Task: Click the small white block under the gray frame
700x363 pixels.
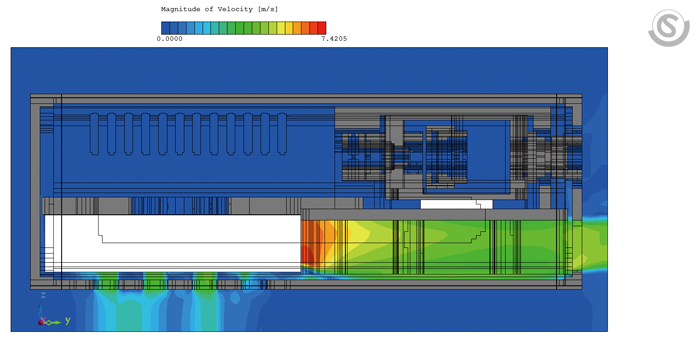Action: pyautogui.click(x=456, y=204)
